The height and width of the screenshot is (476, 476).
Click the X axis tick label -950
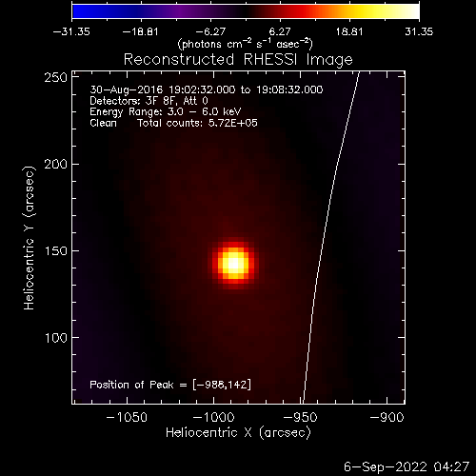point(300,417)
